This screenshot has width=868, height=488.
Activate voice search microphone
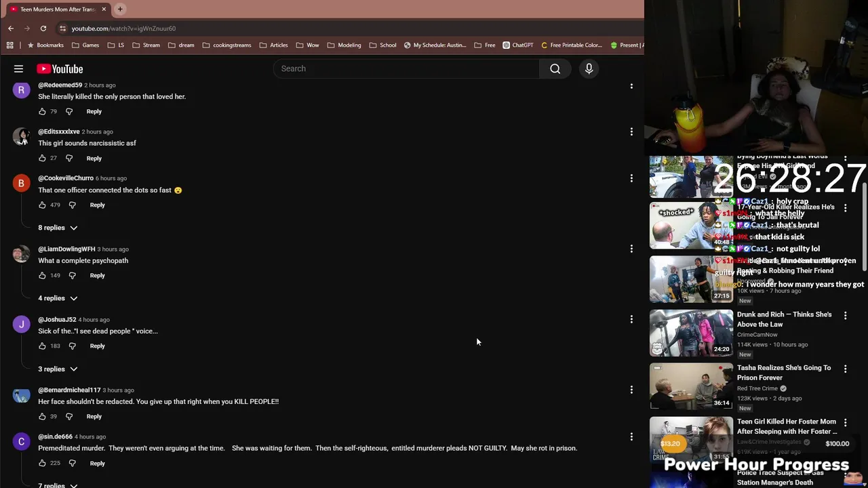pos(589,68)
